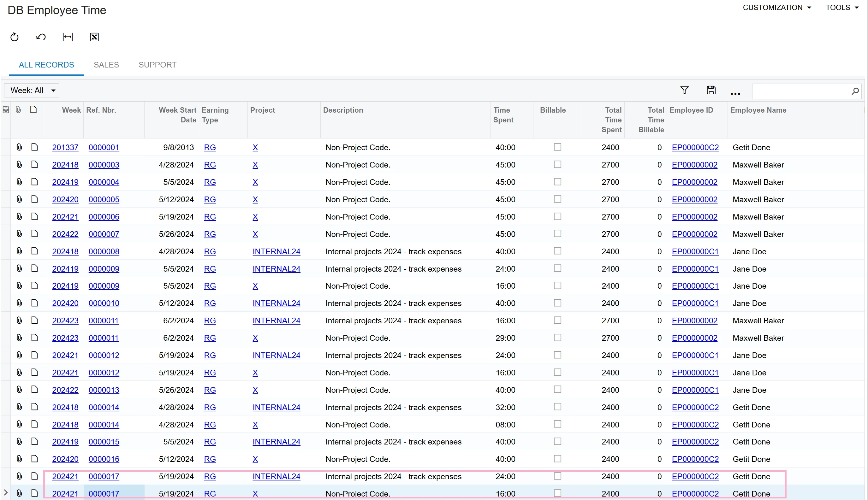Open the Week: All filter dropdown
This screenshot has width=868, height=500.
point(32,90)
